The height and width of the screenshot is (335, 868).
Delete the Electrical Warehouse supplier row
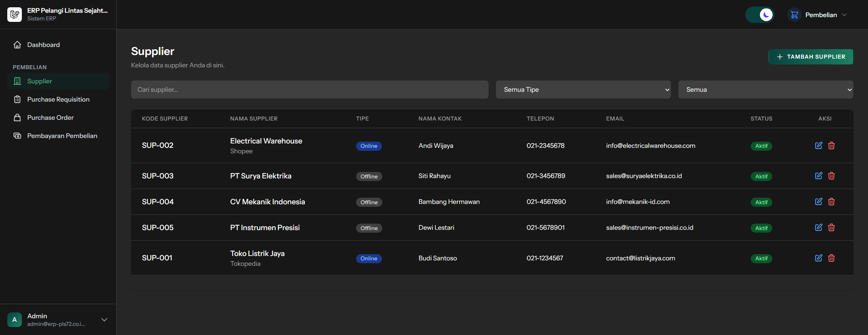(831, 146)
